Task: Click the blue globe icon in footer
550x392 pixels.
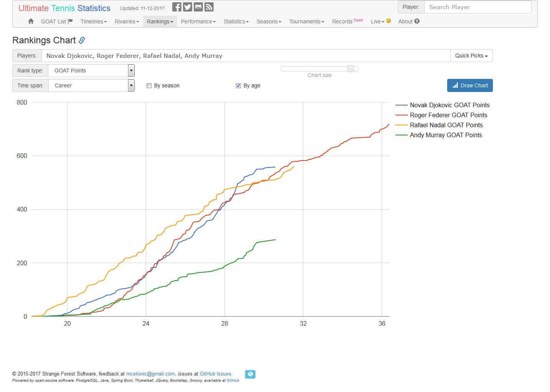Action: pyautogui.click(x=250, y=374)
